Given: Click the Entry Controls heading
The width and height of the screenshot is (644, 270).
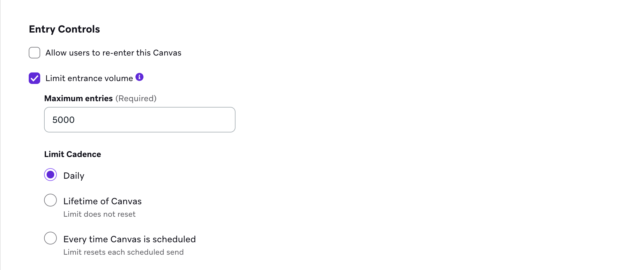Looking at the screenshot, I should 64,29.
